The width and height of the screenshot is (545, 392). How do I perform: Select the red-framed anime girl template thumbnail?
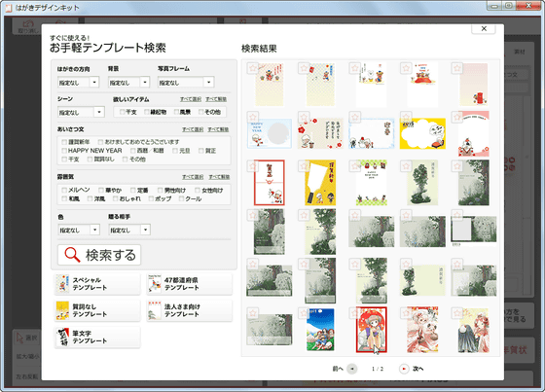pos(371,330)
